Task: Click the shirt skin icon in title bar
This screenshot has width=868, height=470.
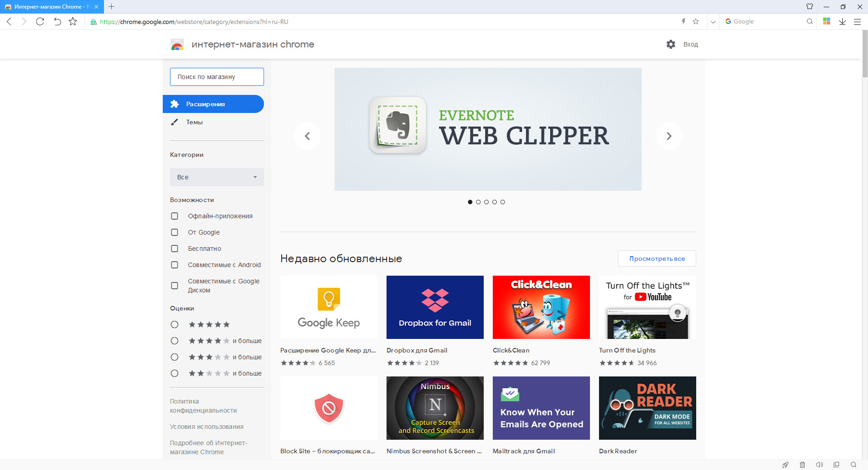Action: pyautogui.click(x=810, y=6)
